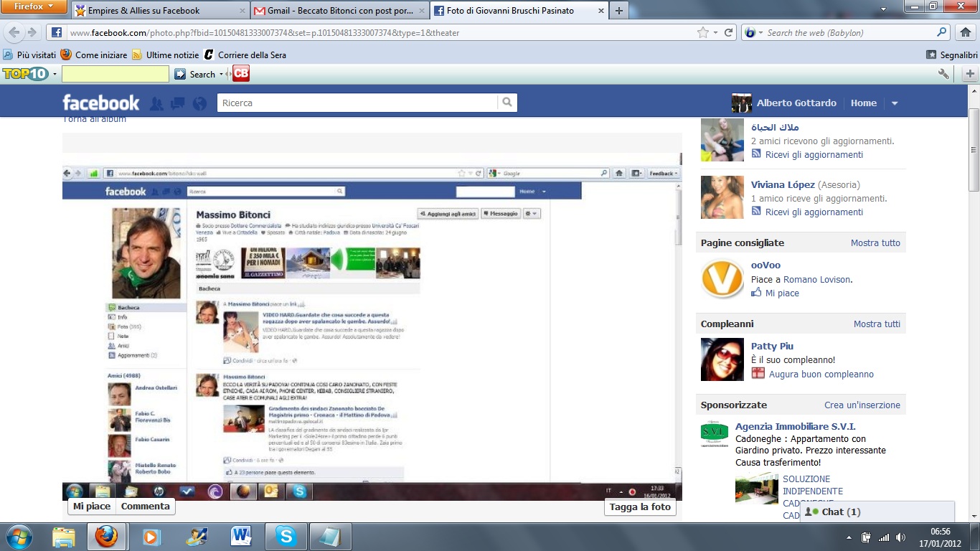This screenshot has height=551, width=980.
Task: Click Torna all'album link
Action: coord(95,119)
